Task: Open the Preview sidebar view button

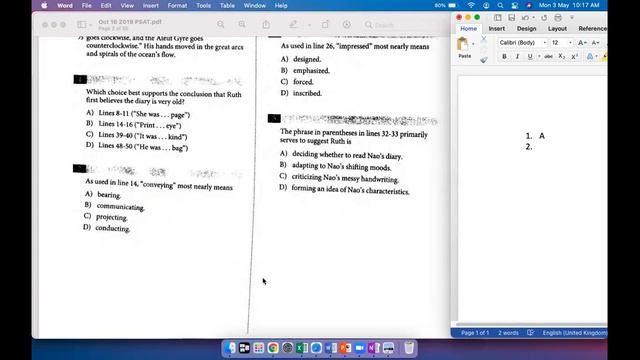Action: [82, 24]
